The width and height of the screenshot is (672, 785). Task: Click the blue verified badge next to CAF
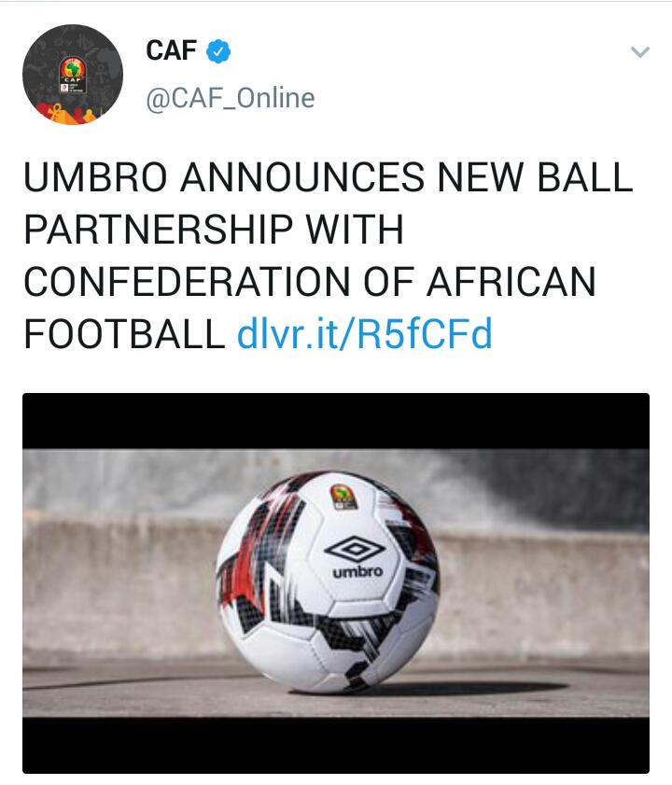[x=218, y=51]
